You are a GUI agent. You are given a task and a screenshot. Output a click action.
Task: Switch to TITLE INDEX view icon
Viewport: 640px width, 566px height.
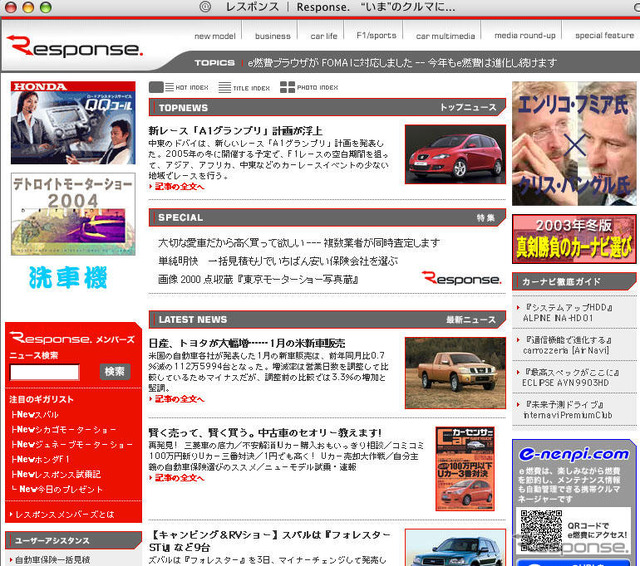click(x=244, y=87)
